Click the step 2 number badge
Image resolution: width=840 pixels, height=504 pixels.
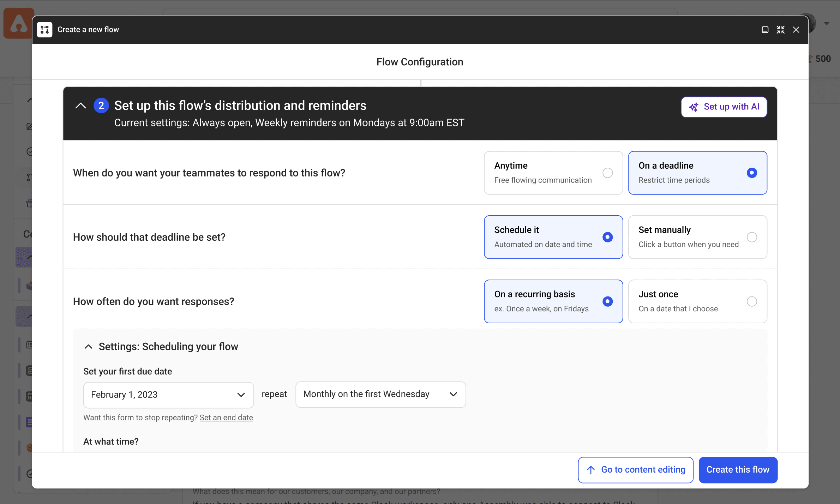[x=101, y=106]
